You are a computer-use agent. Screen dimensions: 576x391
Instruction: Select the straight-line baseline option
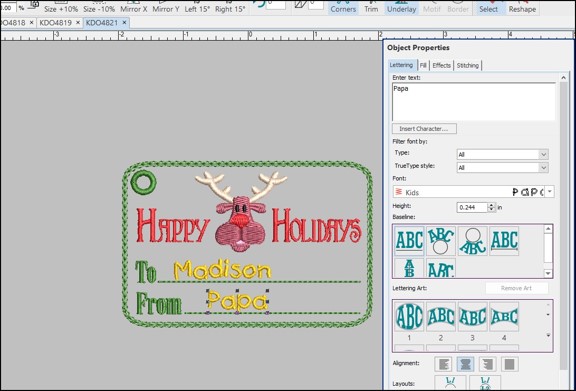(x=409, y=241)
